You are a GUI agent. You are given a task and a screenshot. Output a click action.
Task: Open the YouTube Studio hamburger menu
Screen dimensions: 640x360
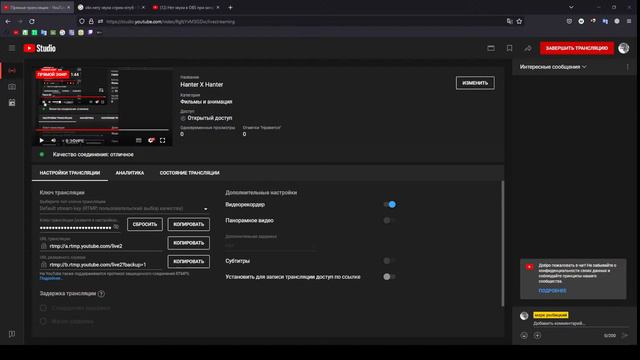[12, 48]
